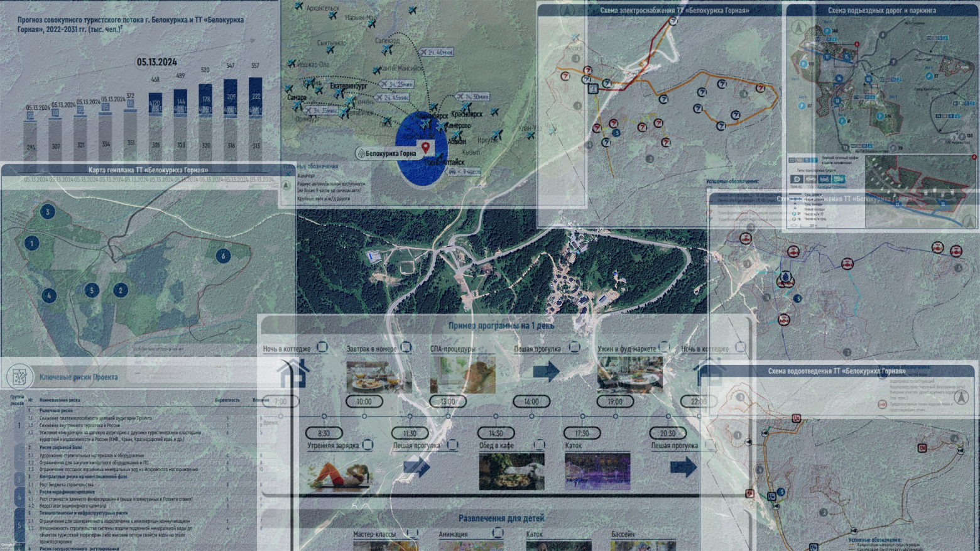Screen dimensions: 980x551
Task: Click the house icon above the 7:00 time
Action: (x=293, y=374)
